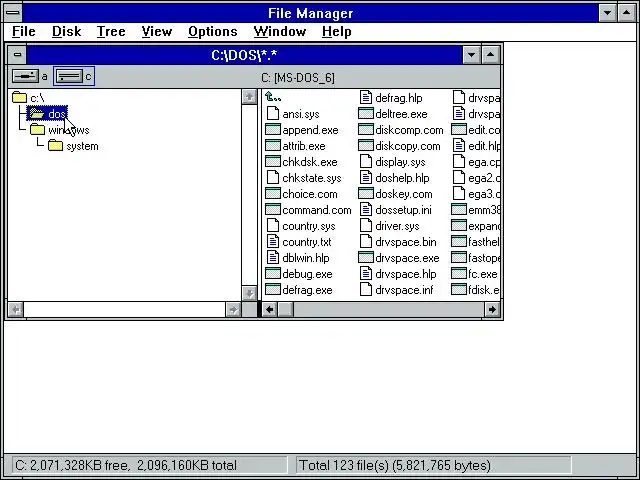This screenshot has height=480, width=640.
Task: Select country.txt document icon
Action: tap(273, 241)
